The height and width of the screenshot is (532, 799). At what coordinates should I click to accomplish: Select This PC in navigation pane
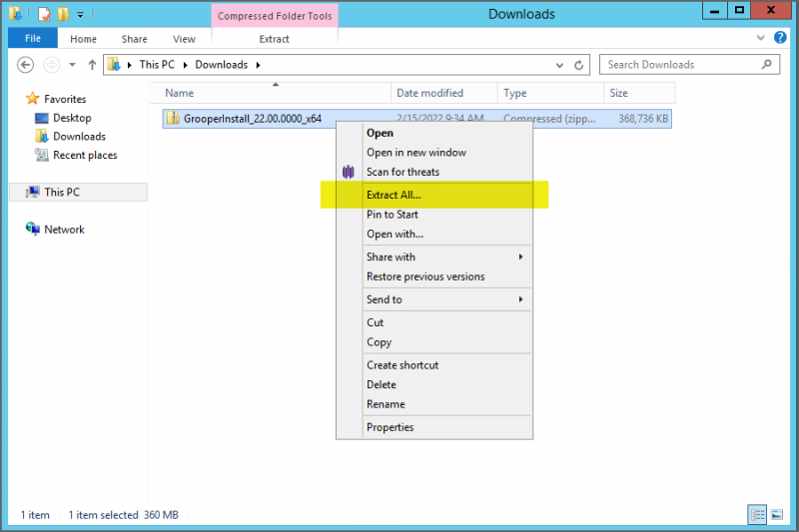pos(62,192)
